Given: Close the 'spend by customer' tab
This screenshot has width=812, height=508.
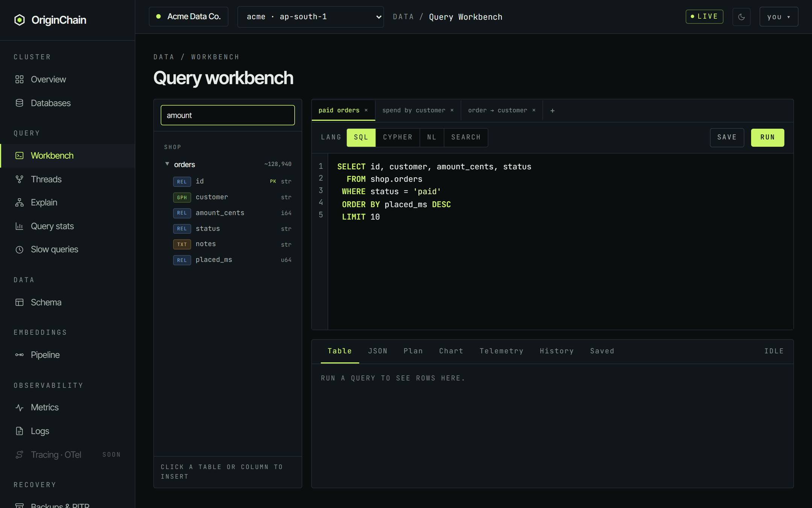Looking at the screenshot, I should pos(452,110).
